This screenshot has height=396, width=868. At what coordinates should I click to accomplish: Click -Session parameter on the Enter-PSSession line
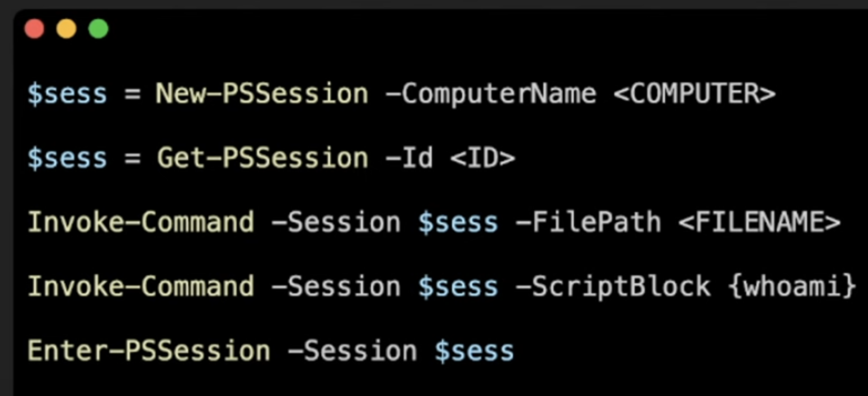pyautogui.click(x=352, y=351)
